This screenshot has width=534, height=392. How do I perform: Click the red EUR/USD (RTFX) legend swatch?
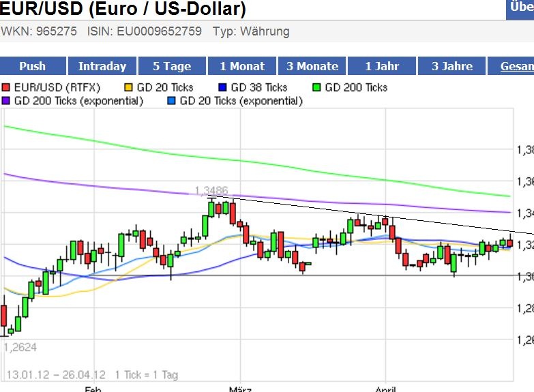tap(5, 87)
